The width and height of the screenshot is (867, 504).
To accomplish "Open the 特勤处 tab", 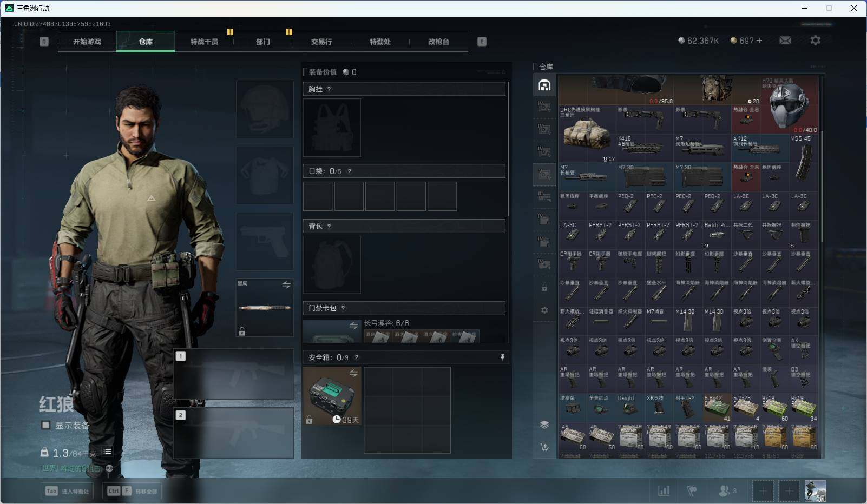I will [x=380, y=42].
